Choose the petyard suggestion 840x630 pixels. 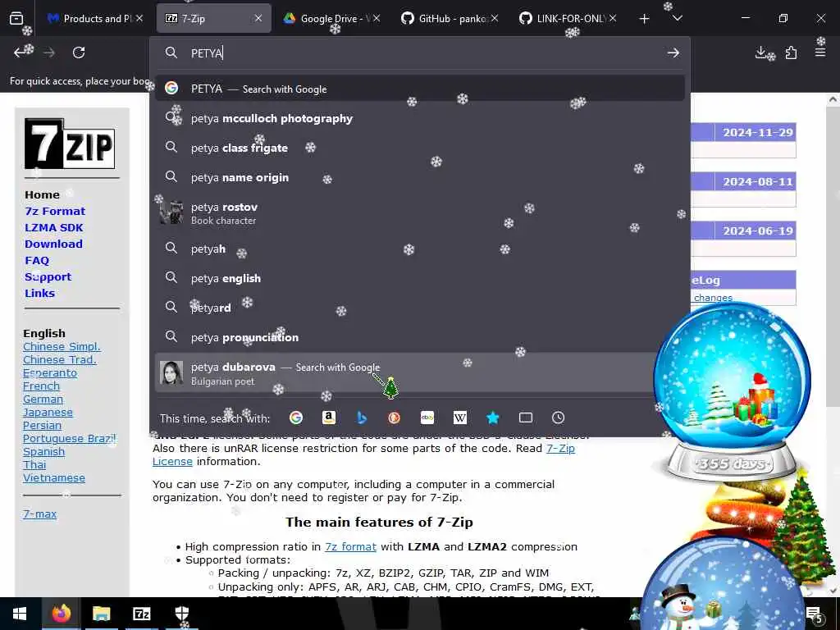[x=419, y=308]
